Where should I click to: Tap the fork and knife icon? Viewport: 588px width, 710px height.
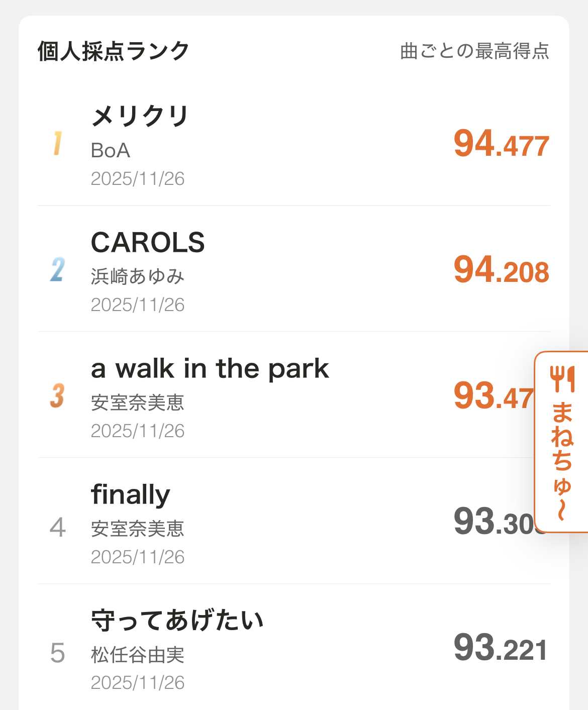coord(562,379)
